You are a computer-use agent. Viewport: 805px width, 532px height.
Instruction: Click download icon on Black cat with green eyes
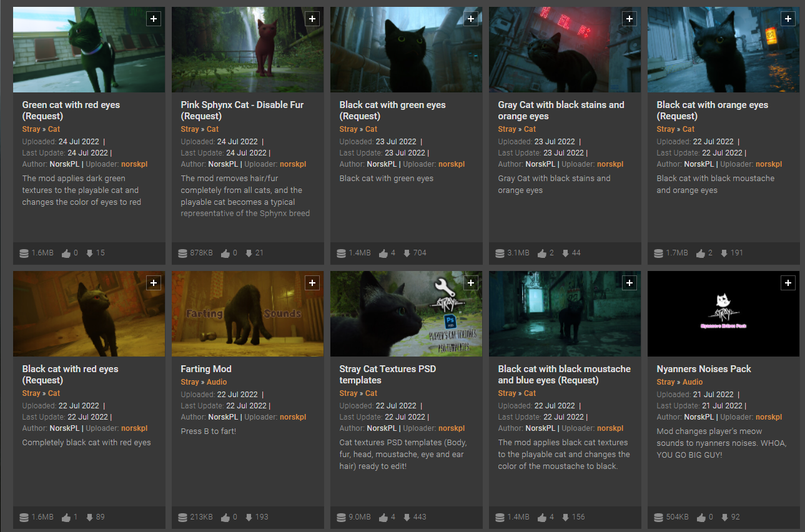pos(407,254)
